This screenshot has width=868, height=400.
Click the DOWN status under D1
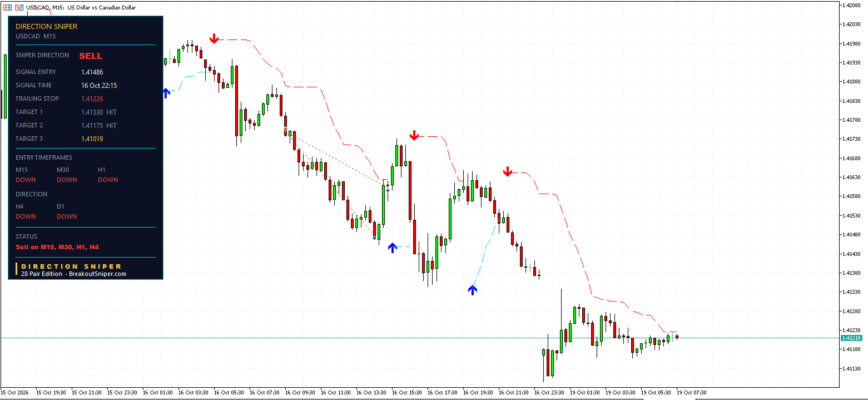67,216
